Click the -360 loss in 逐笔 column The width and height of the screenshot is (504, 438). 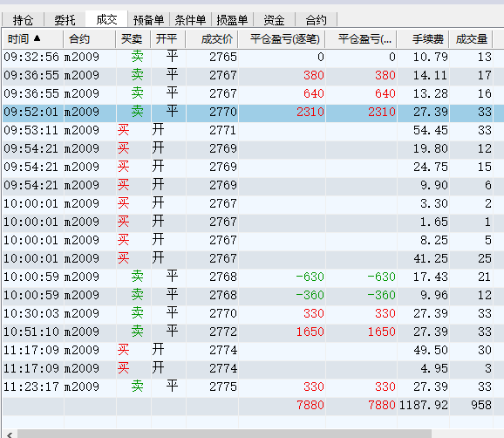310,296
